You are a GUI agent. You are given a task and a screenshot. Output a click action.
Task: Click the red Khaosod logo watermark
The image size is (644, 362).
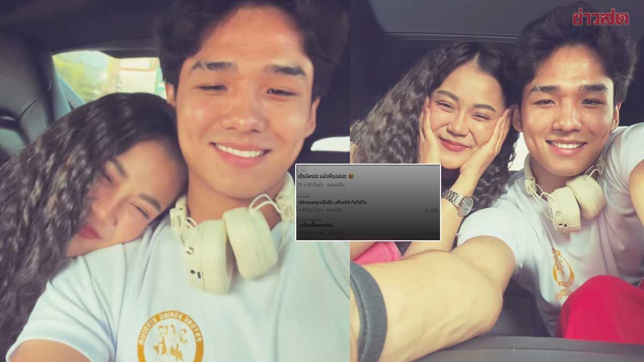click(x=599, y=18)
